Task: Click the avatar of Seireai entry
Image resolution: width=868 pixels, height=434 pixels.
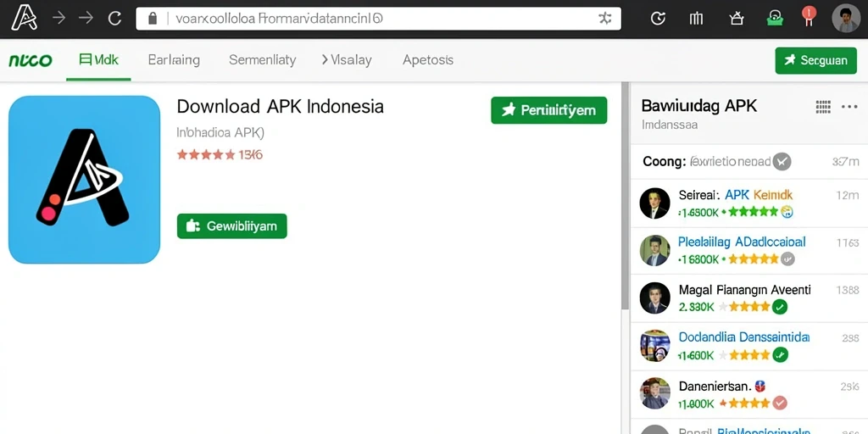Action: click(x=655, y=203)
